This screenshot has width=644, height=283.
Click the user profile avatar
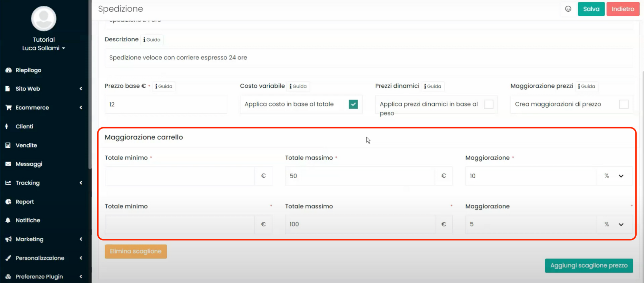(44, 19)
